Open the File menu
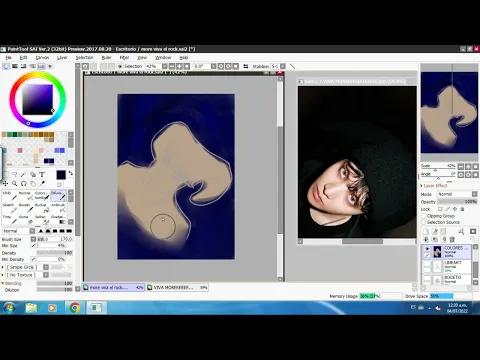480x360 pixels. click(x=9, y=58)
